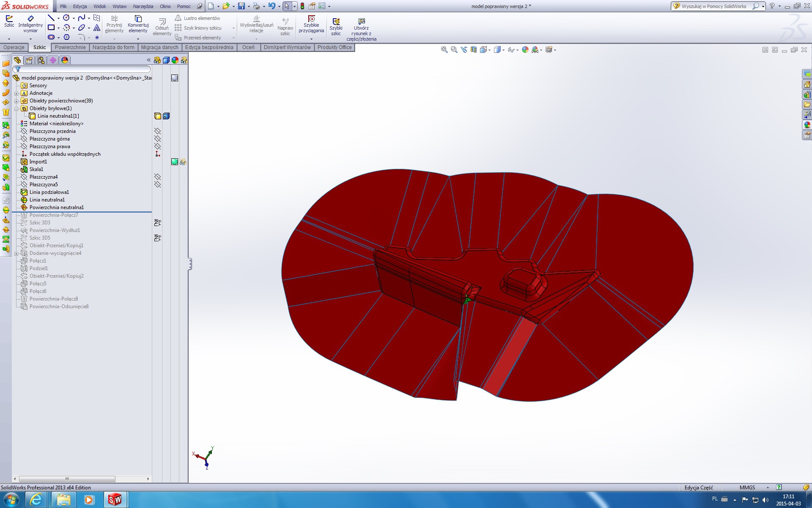Toggle Import1 transparency in display pane

coord(183,162)
